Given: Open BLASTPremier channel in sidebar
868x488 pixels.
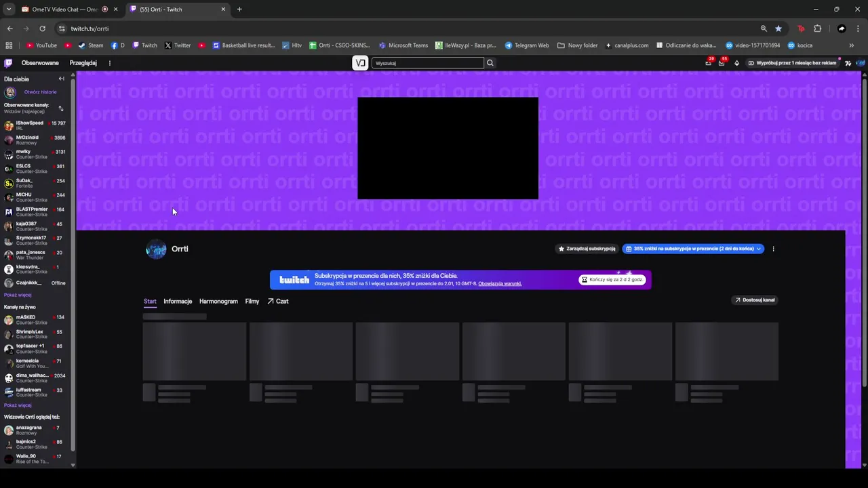Looking at the screenshot, I should coord(35,211).
